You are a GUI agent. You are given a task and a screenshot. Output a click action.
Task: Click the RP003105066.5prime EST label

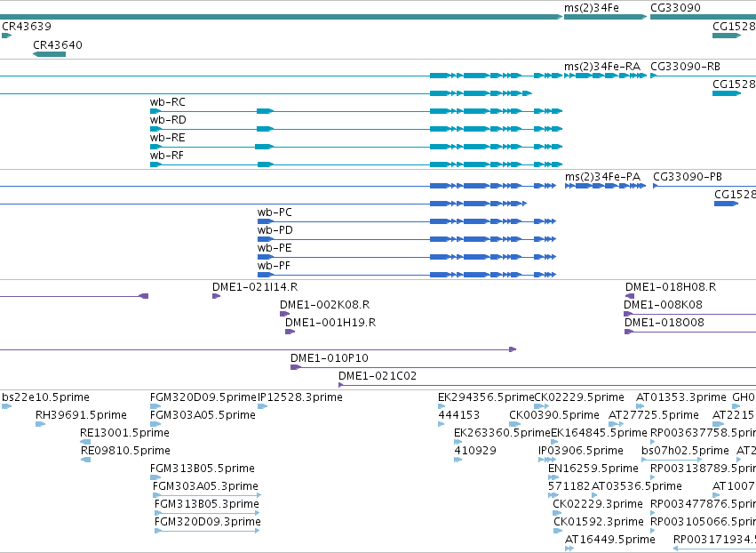[x=703, y=523]
